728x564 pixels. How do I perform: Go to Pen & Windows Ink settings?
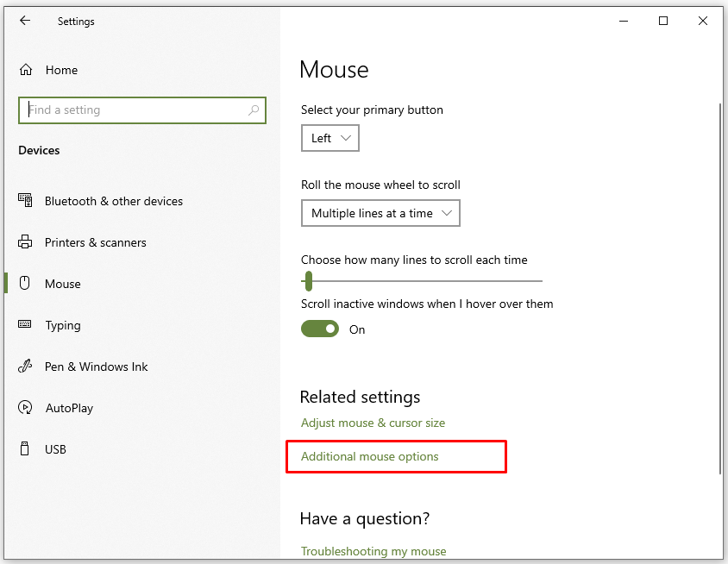[96, 367]
